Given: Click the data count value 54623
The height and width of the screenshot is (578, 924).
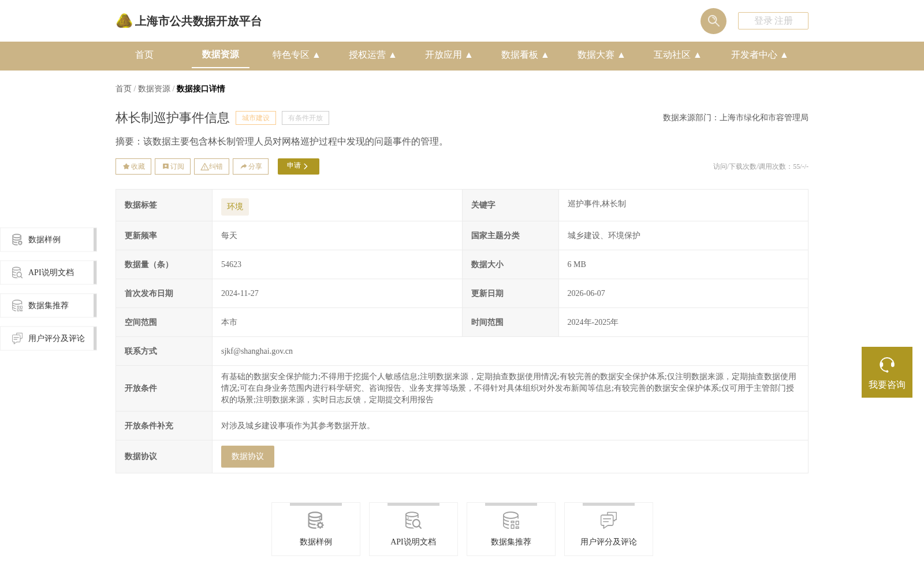Looking at the screenshot, I should coord(231,265).
